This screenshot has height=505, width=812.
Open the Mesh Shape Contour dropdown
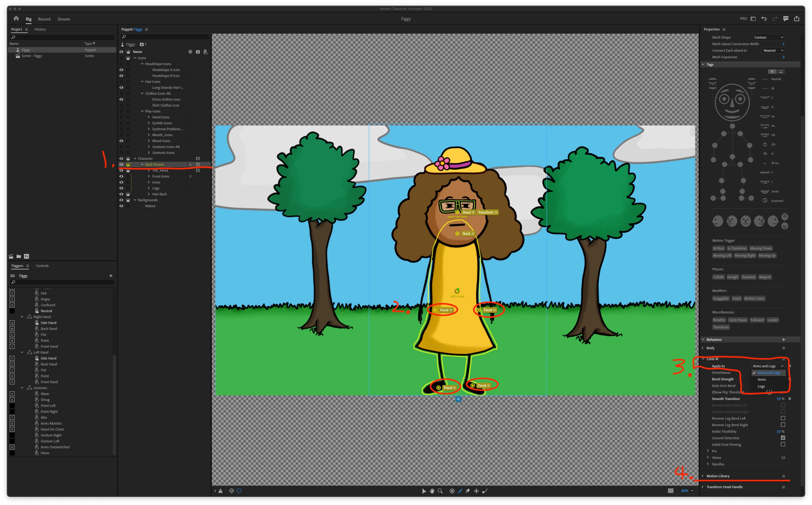768,37
